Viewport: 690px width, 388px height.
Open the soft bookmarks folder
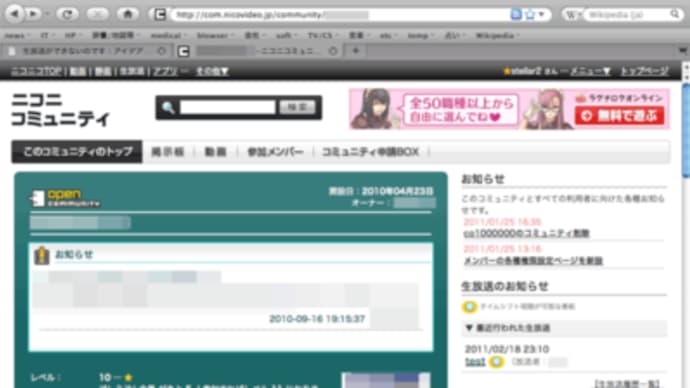[285, 35]
